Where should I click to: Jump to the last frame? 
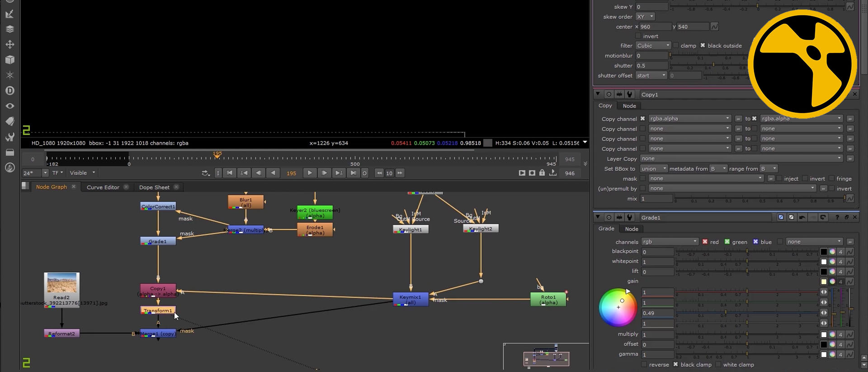click(354, 173)
